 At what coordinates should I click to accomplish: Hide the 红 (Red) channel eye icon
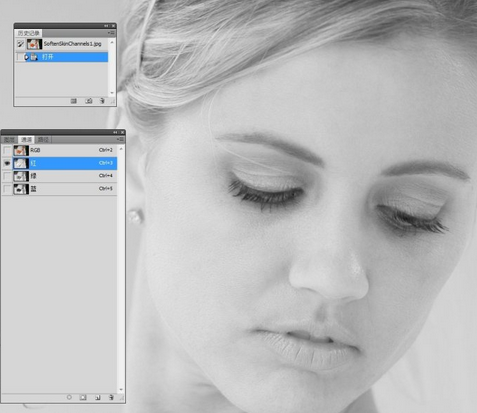[7, 163]
